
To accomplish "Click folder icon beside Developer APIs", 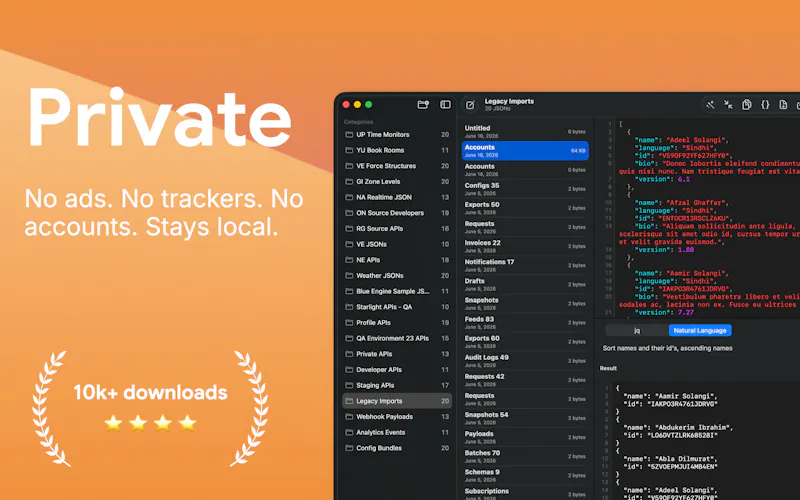I will pyautogui.click(x=349, y=370).
